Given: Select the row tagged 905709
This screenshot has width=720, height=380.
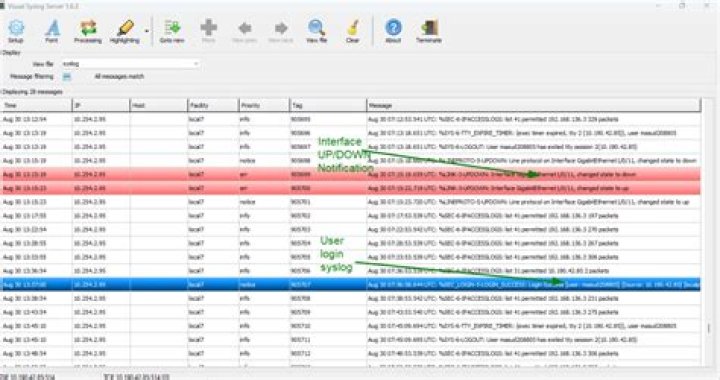Looking at the screenshot, I should (351, 312).
